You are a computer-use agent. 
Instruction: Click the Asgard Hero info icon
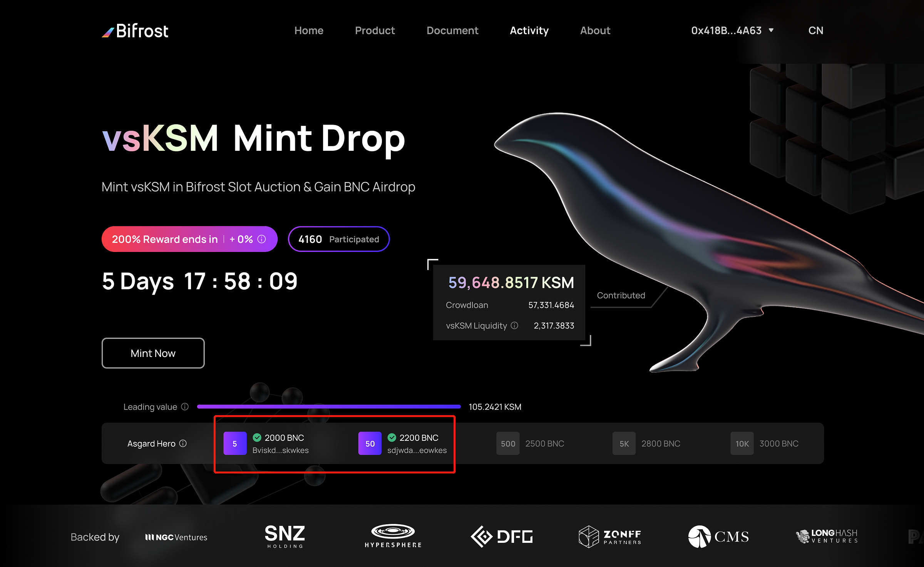[x=183, y=443]
